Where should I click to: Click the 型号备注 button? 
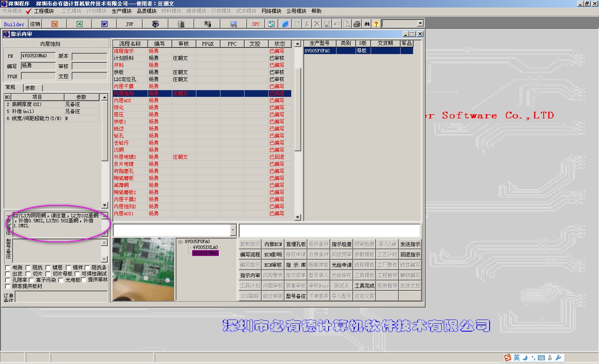click(x=296, y=296)
